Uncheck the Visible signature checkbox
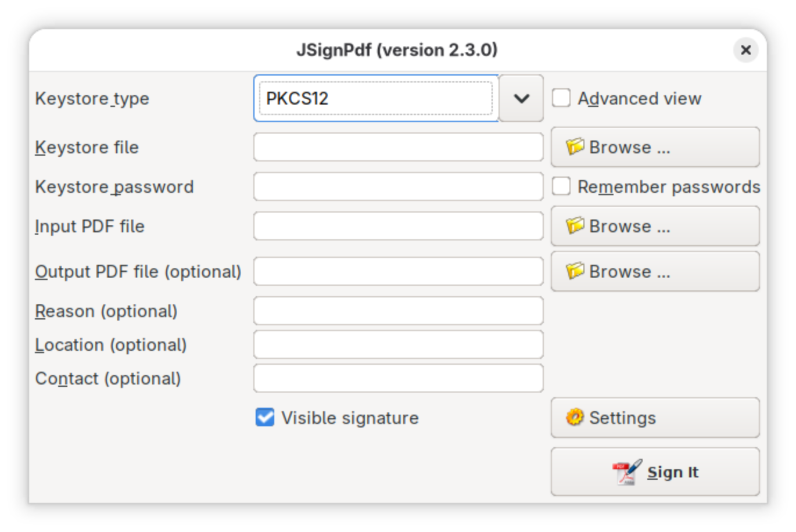The image size is (796, 532). [265, 418]
